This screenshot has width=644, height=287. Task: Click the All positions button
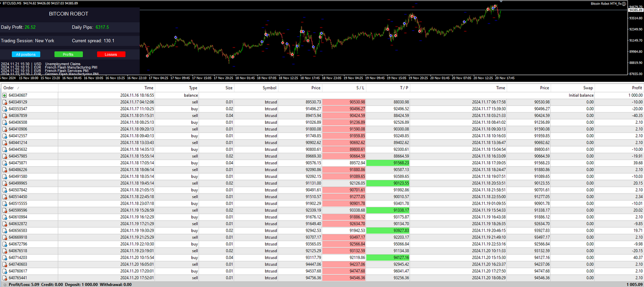coord(26,54)
